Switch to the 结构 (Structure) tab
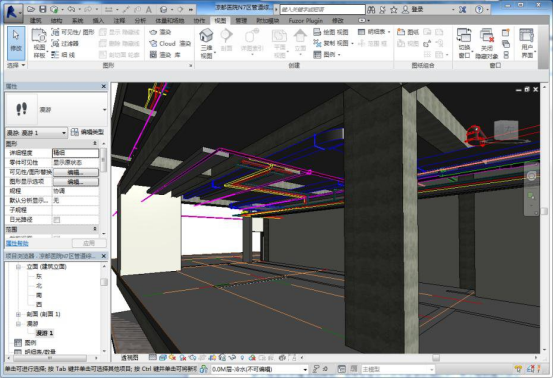Viewport: 554px width, 379px height. coord(57,21)
